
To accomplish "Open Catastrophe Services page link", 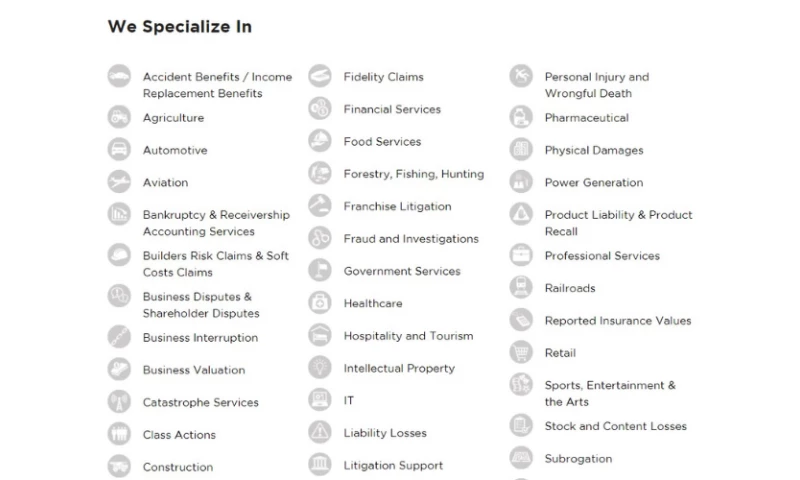I will point(200,403).
